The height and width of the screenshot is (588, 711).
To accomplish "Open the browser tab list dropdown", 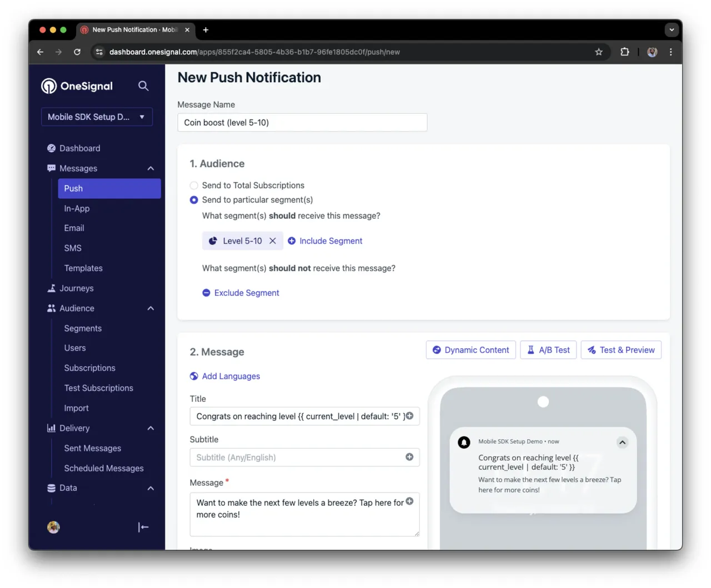I will pos(672,30).
